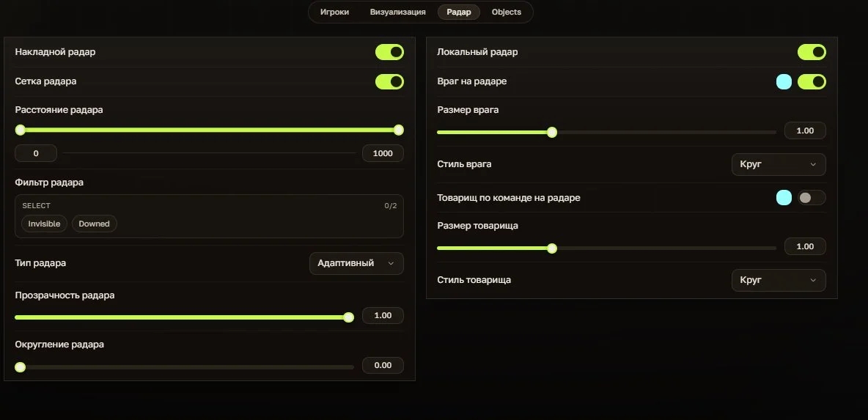Toggle the Накладной радар switch
Screen dimensions: 868x420
[389, 52]
